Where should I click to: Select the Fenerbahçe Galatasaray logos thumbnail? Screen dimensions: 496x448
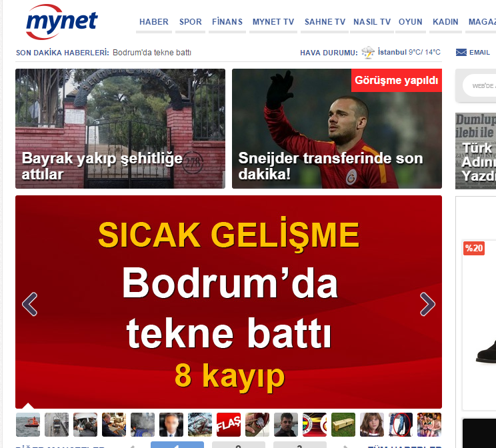[x=315, y=425]
